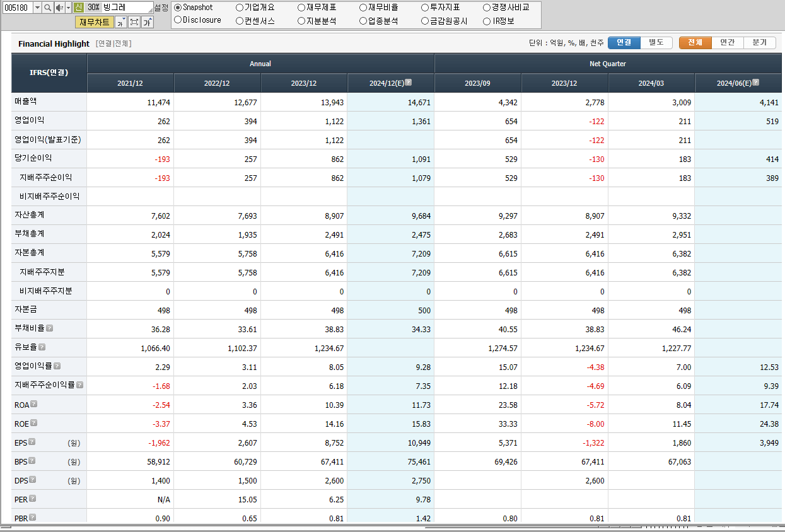
Task: Click the 30% margin badge
Action: [93, 8]
